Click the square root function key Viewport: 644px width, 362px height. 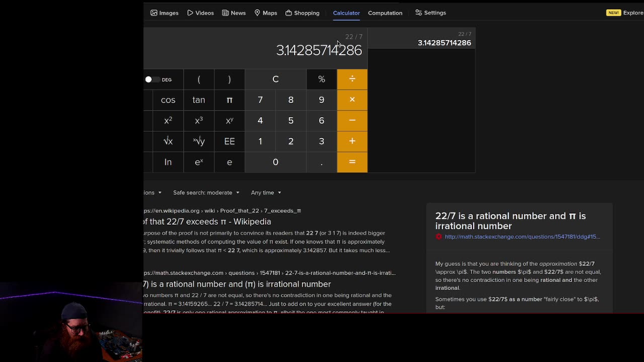(x=168, y=141)
